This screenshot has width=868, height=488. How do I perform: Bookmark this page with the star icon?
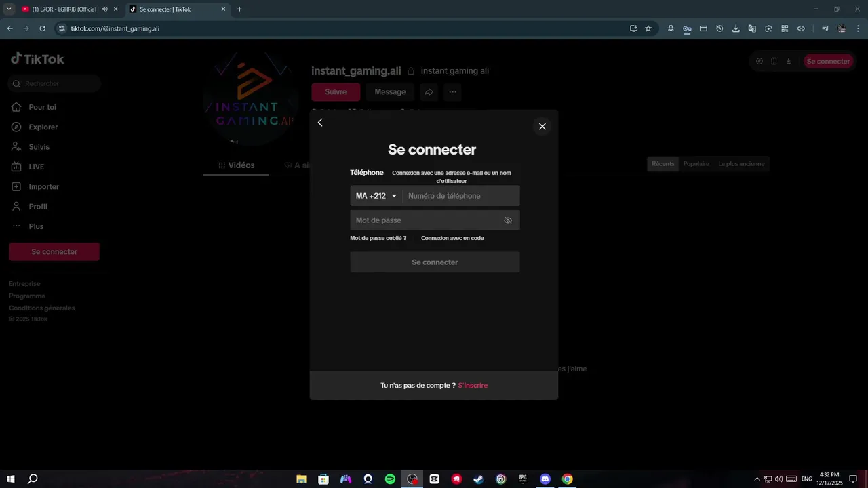pos(648,28)
